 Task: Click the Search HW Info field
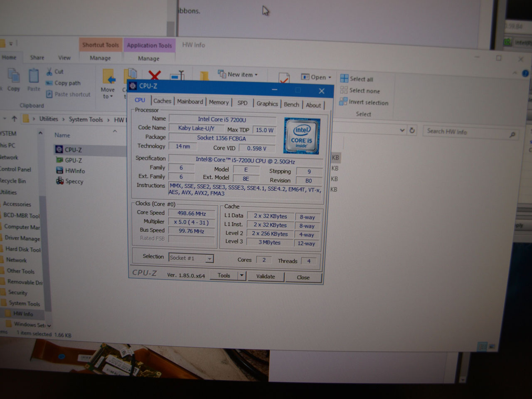click(x=471, y=132)
